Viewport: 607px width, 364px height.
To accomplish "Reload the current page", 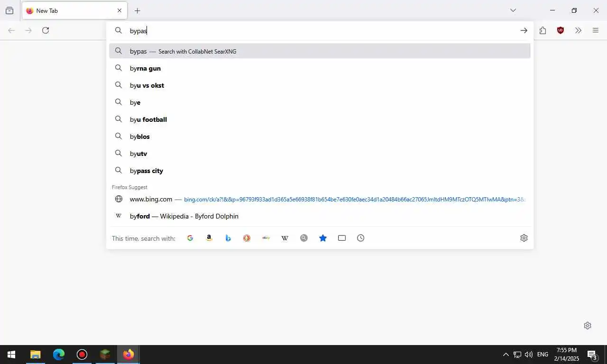I will coord(46,30).
